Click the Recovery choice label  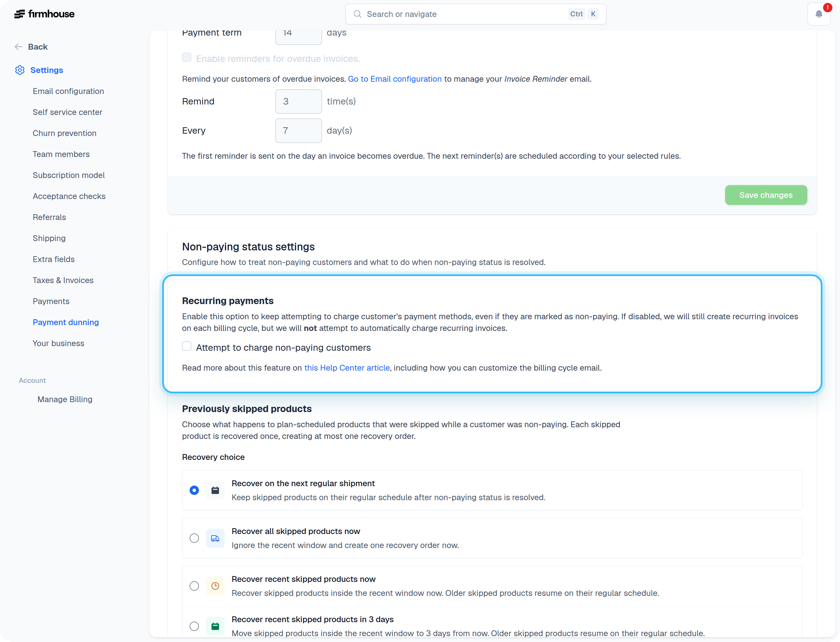(x=213, y=457)
